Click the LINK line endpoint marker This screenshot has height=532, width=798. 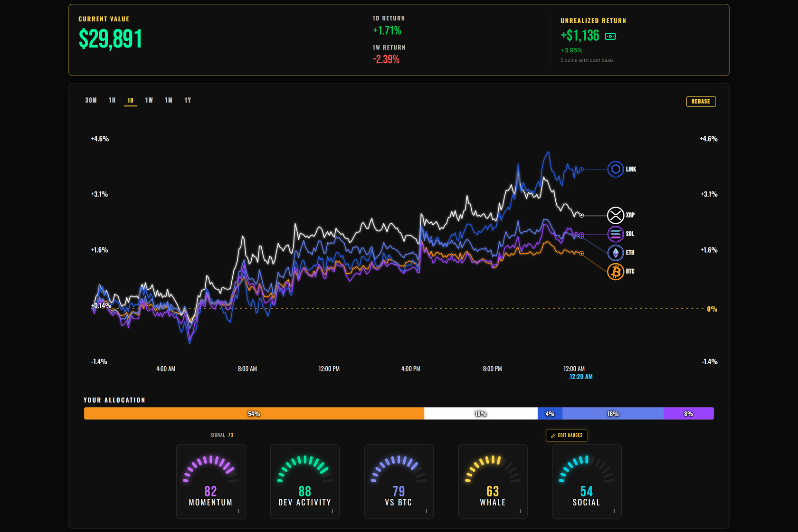pyautogui.click(x=581, y=170)
